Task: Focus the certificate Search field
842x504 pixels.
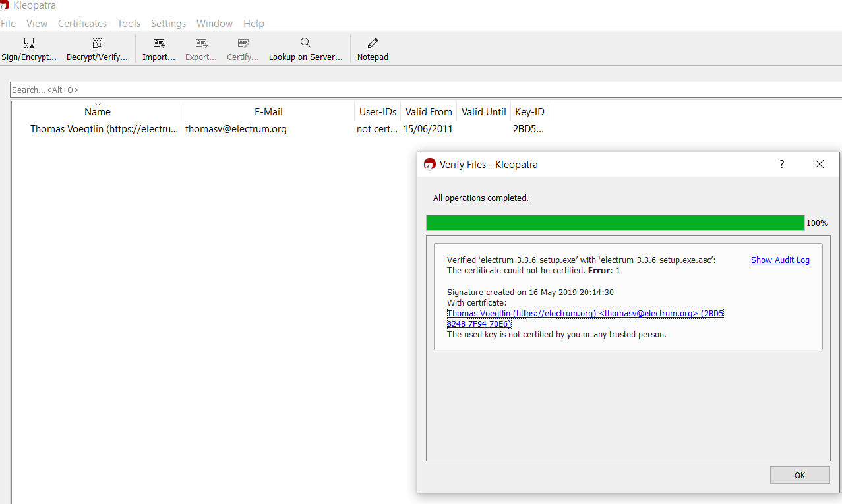Action: tap(426, 90)
